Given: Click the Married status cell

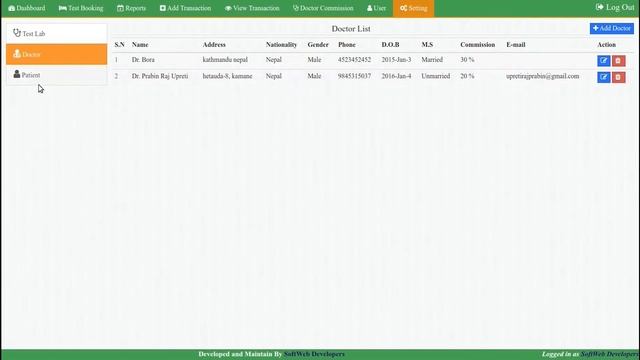Looking at the screenshot, I should [x=432, y=60].
